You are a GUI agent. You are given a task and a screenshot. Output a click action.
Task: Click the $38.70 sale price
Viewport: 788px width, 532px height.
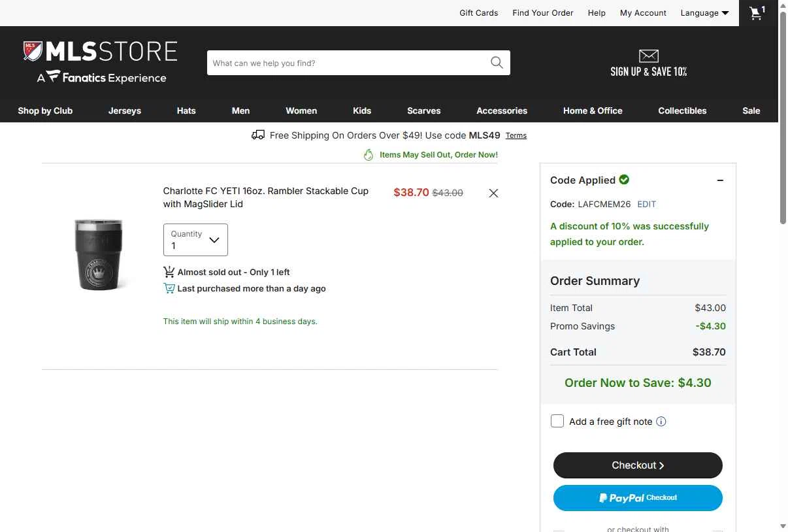coord(411,192)
